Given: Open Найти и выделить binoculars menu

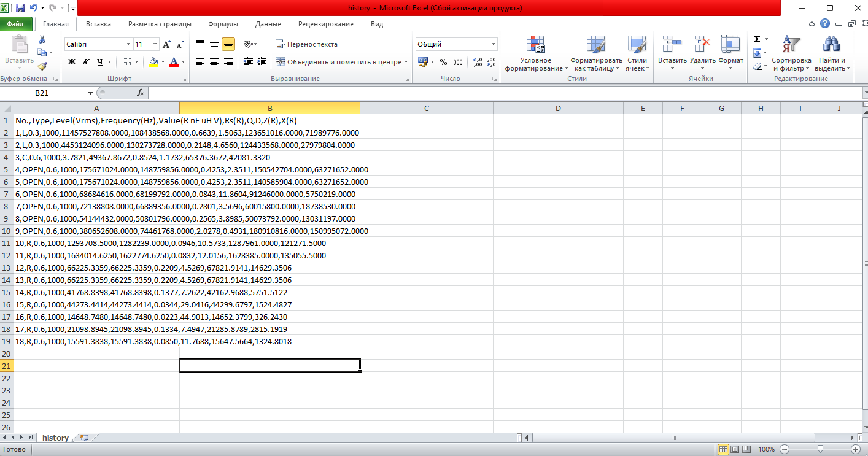Looking at the screenshot, I should tap(832, 53).
